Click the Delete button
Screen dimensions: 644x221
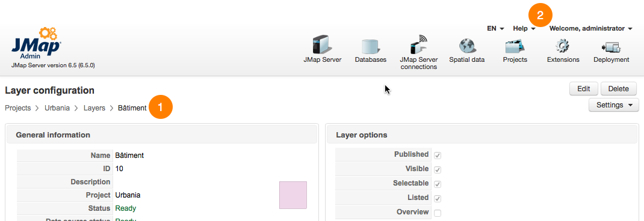(619, 88)
